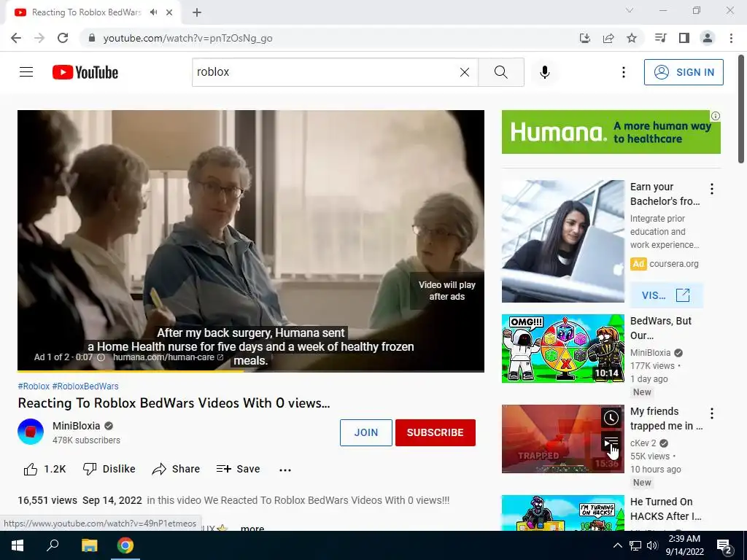Bookmark this page with star icon
The image size is (747, 560).
point(632,38)
